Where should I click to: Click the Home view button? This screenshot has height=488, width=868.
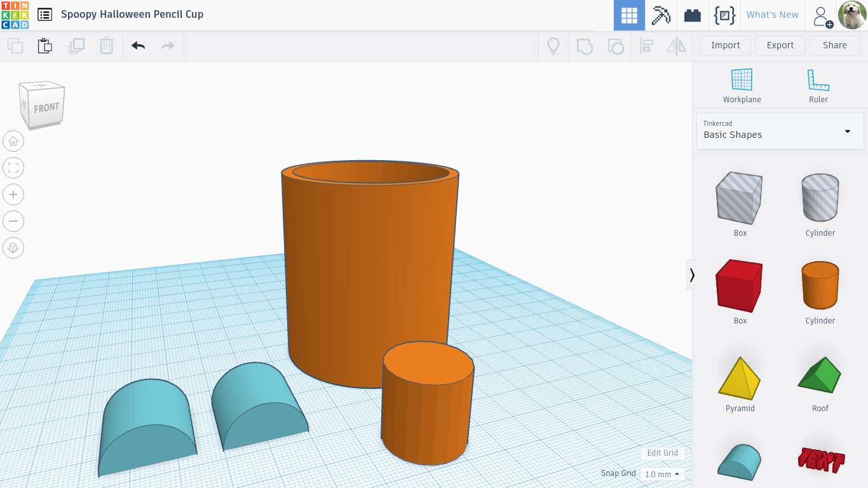pyautogui.click(x=13, y=141)
